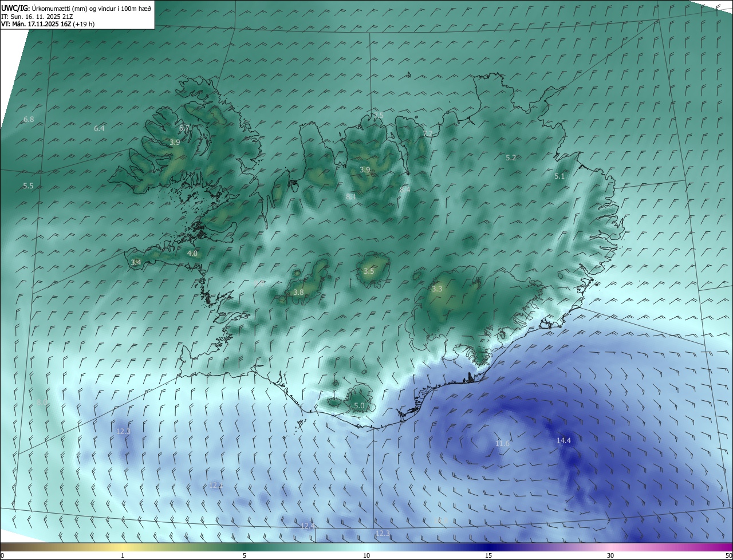
Task: Click the 5.1 value label on the map
Action: click(x=559, y=176)
